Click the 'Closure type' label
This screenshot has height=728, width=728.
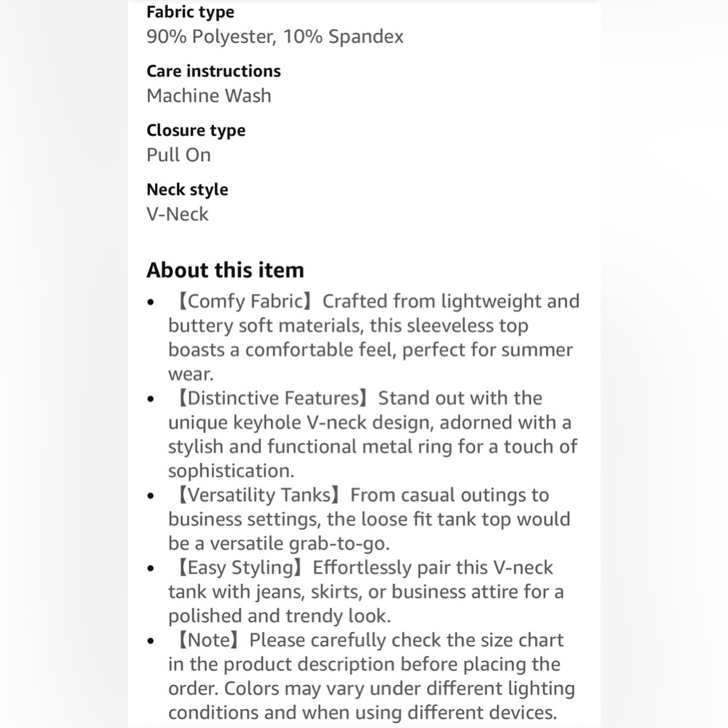tap(196, 130)
